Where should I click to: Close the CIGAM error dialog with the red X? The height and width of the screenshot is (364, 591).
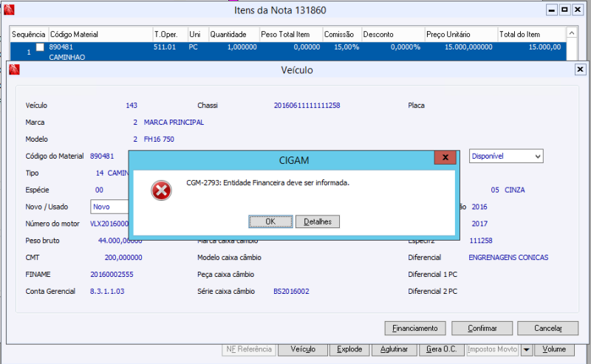(x=445, y=157)
